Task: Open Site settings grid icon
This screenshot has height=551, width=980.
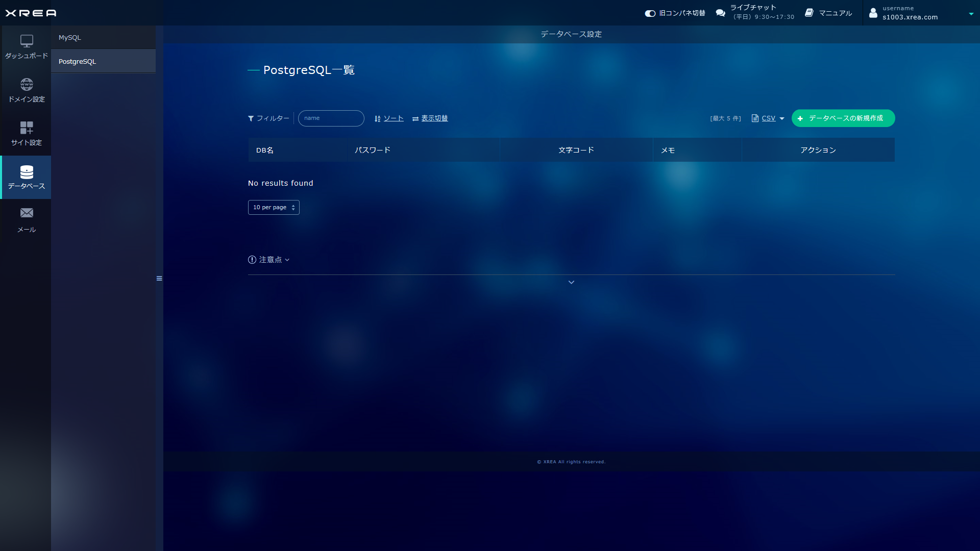Action: point(27,128)
